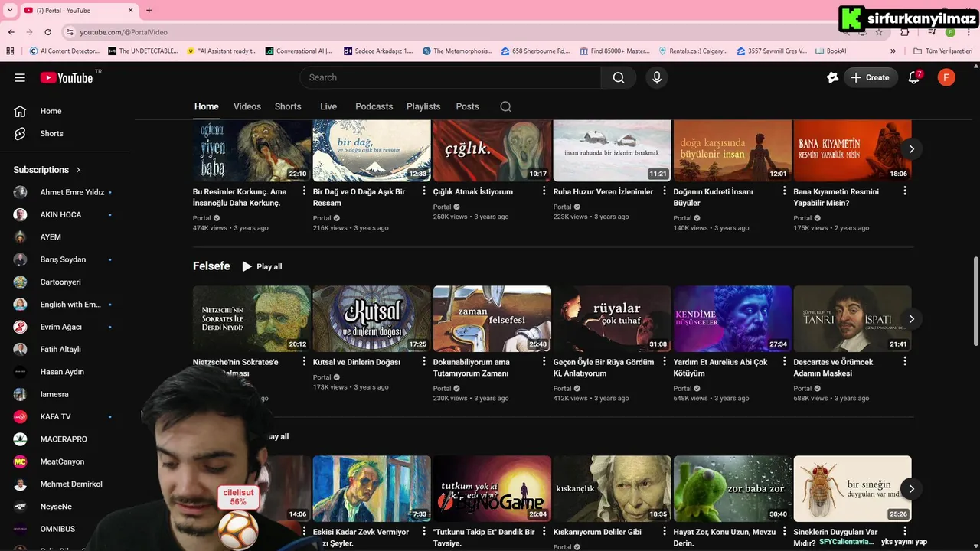Open Kıskanıyorum Deliler Gibi video title

click(597, 532)
